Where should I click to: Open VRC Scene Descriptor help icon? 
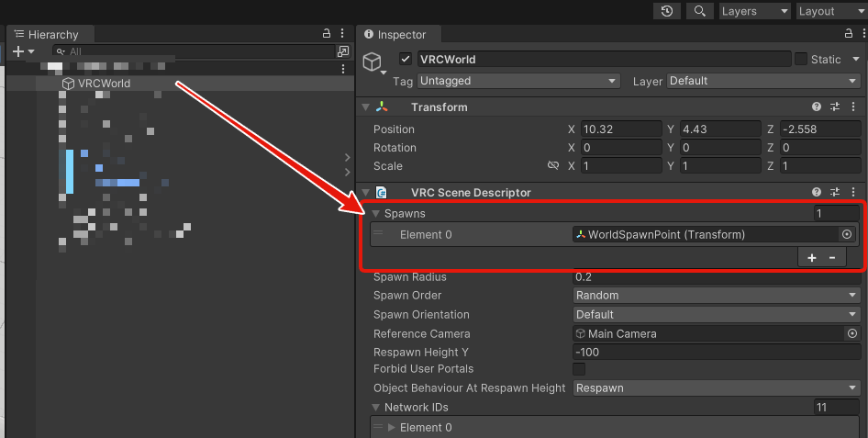coord(817,192)
